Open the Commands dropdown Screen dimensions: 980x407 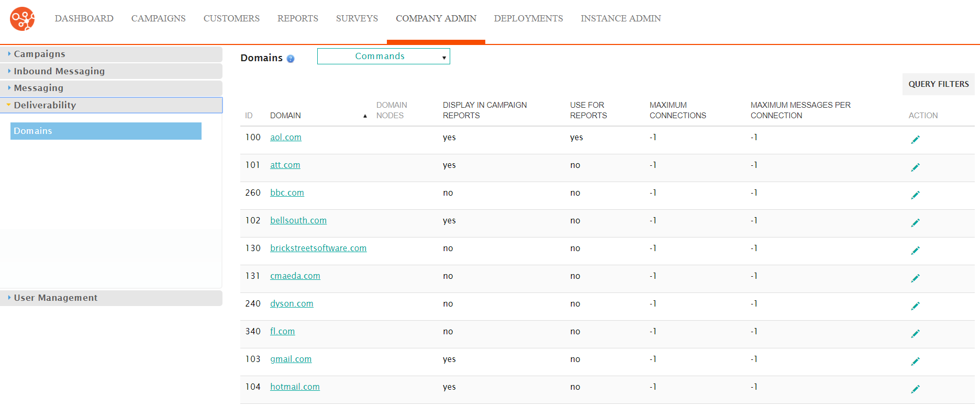[x=383, y=56]
